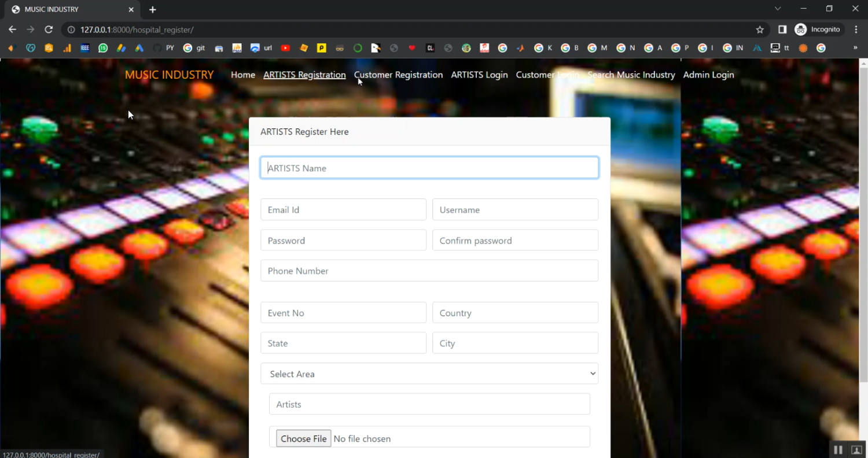This screenshot has height=458, width=868.
Task: Click the Username field
Action: 515,209
